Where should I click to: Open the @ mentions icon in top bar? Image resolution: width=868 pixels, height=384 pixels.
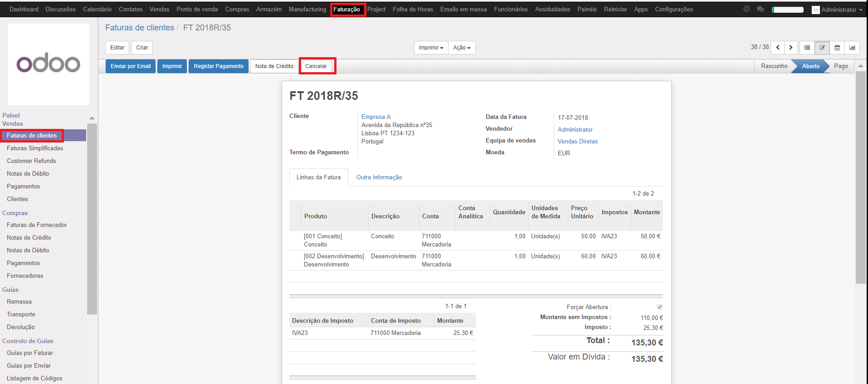click(x=746, y=9)
